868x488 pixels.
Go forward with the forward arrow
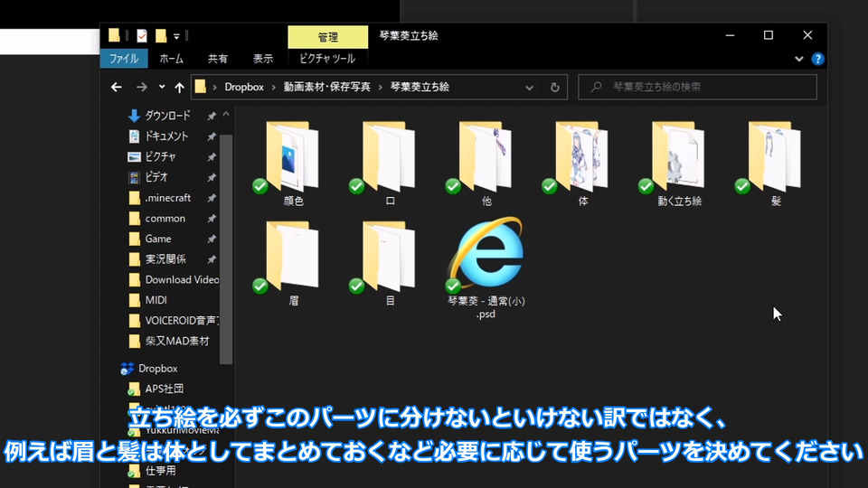click(x=142, y=87)
